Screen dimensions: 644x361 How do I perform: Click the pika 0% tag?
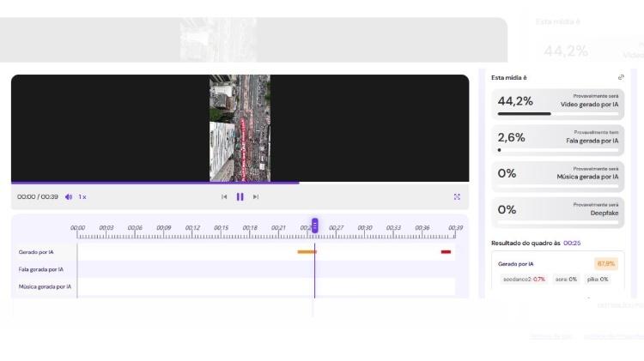coord(598,280)
